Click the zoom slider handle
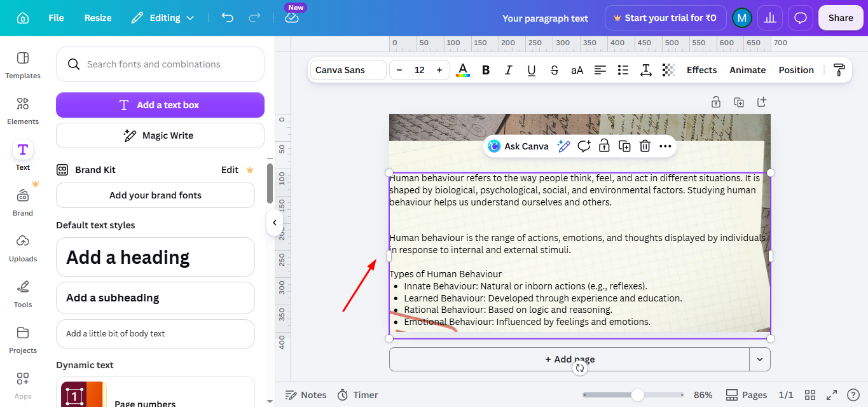The width and height of the screenshot is (868, 407). (638, 395)
